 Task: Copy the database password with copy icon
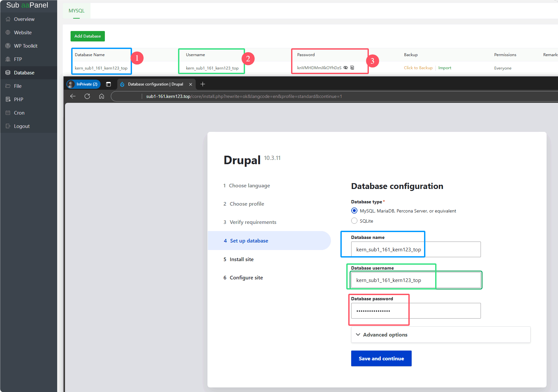click(x=352, y=68)
